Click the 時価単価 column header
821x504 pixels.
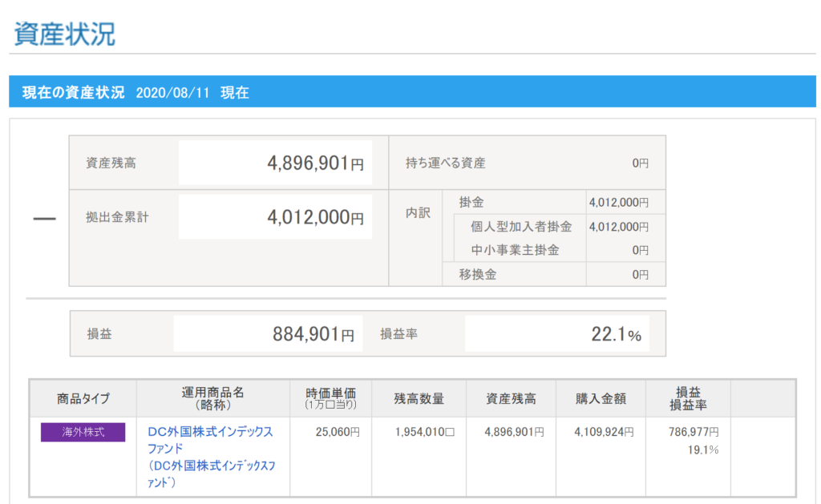pos(330,397)
